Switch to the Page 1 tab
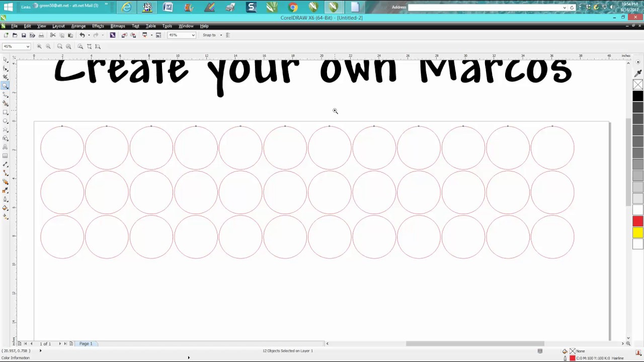Screen dimensions: 644x362 pyautogui.click(x=86, y=343)
